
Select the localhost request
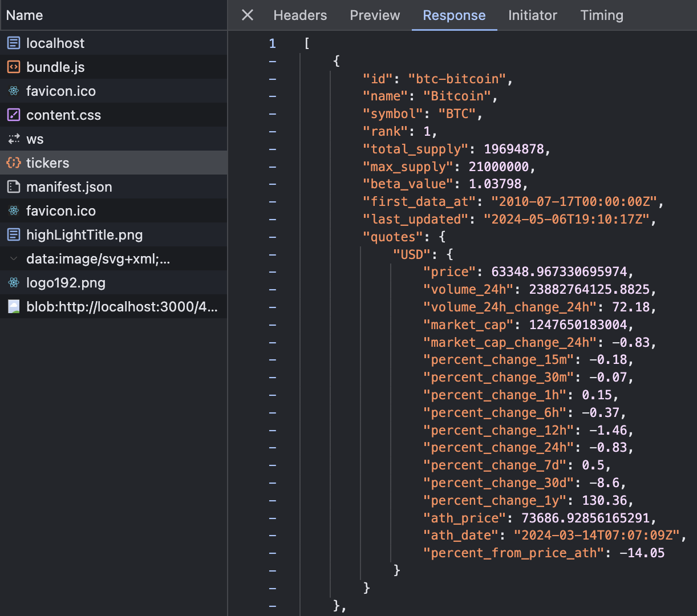pyautogui.click(x=114, y=43)
